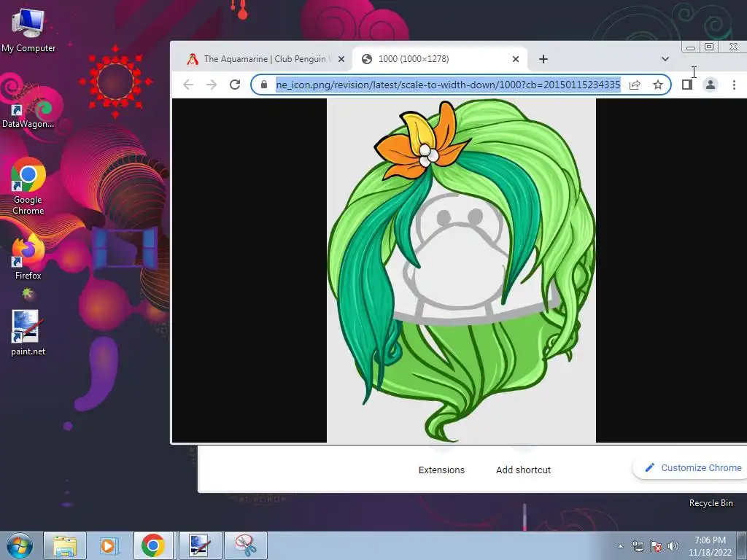Launch Firefox desktop shortcut
Viewport: 747px width, 560px height.
pos(28,257)
